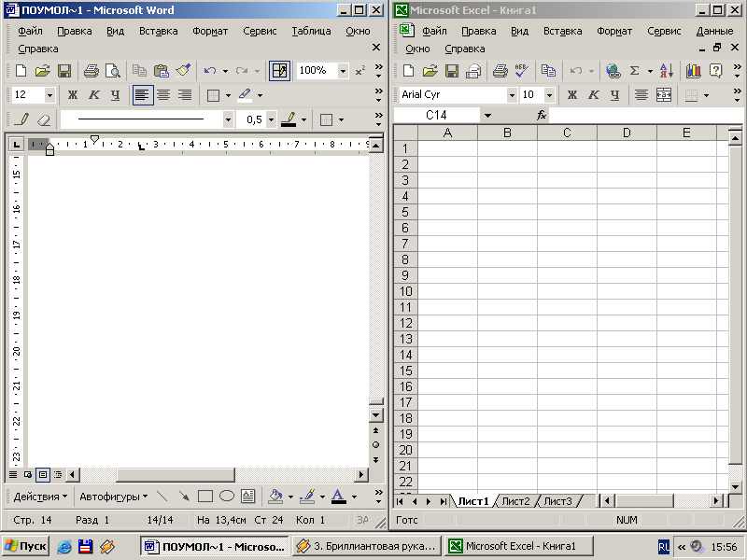Viewport: 747px width, 560px height.
Task: Open the border color arrow in Word
Action: click(304, 119)
